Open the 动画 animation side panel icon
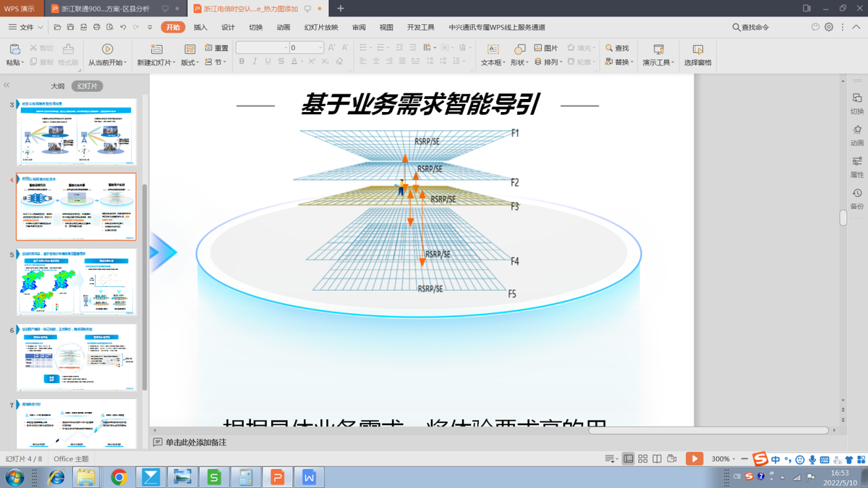Image resolution: width=868 pixels, height=488 pixels. point(856,134)
